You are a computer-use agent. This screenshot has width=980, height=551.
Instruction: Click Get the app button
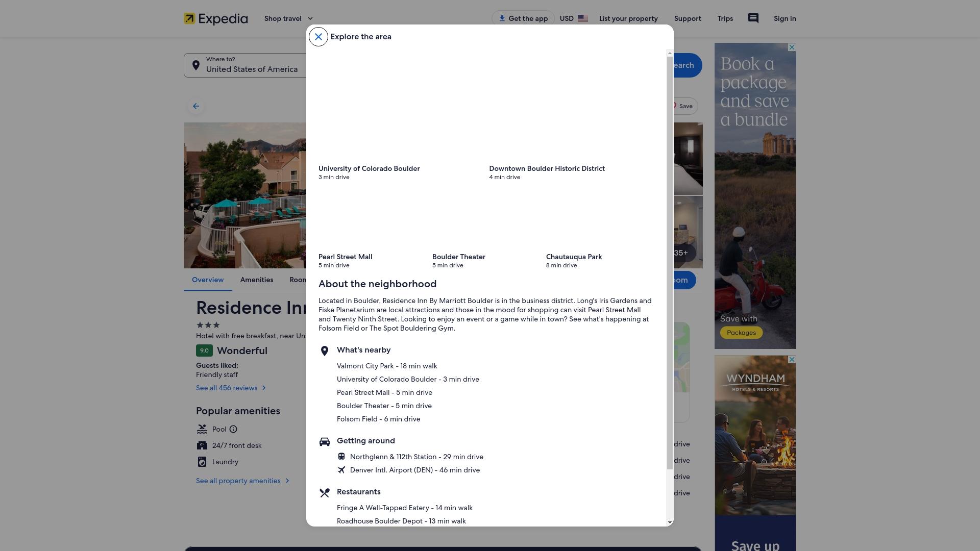tap(523, 18)
